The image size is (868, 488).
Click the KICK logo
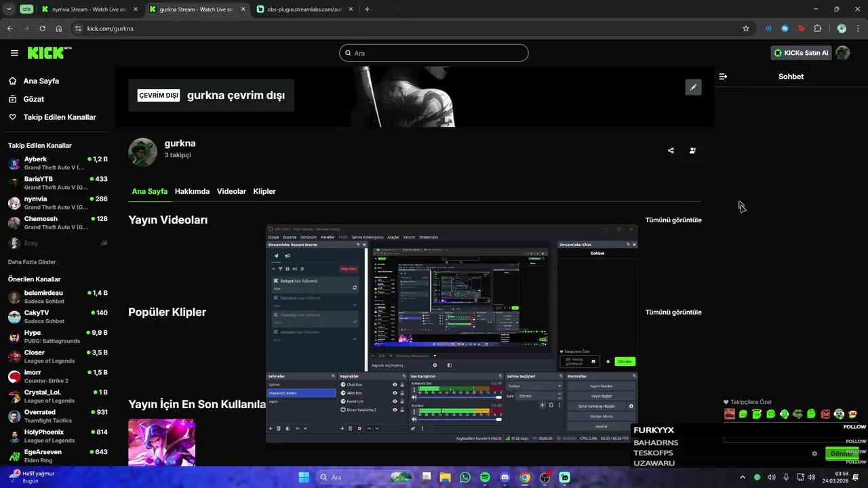click(50, 53)
